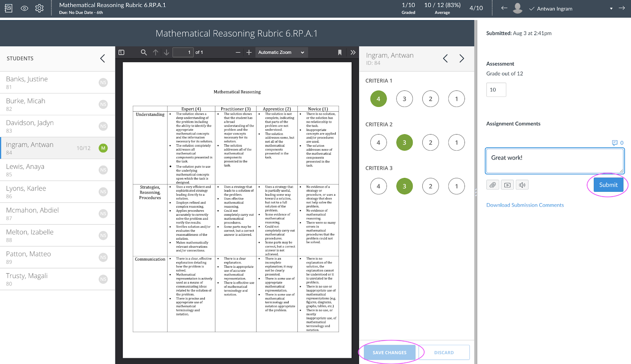The height and width of the screenshot is (364, 631).
Task: Select score 3 for Criteria 3
Action: (404, 186)
